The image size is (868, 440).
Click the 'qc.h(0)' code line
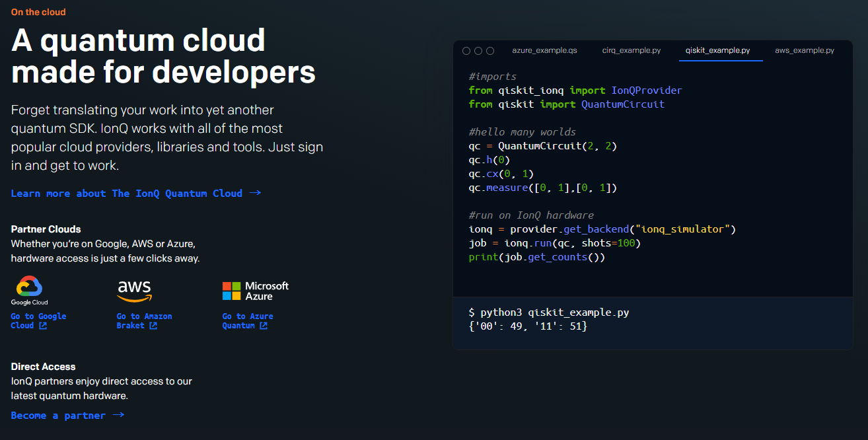click(x=489, y=159)
